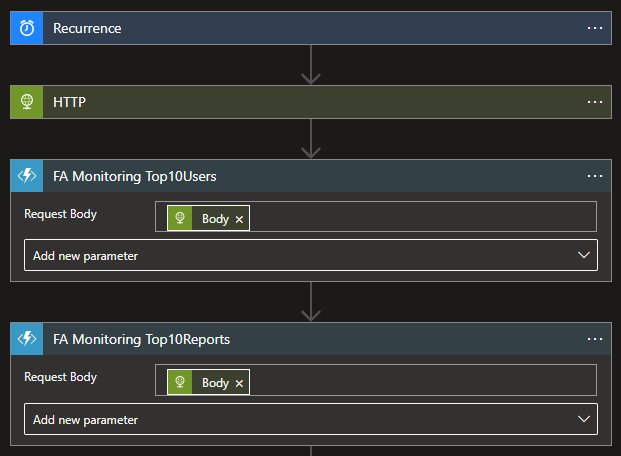Click the arrow between Recurrence and HTTP
Viewport: 621px width, 456px height.
pos(311,65)
